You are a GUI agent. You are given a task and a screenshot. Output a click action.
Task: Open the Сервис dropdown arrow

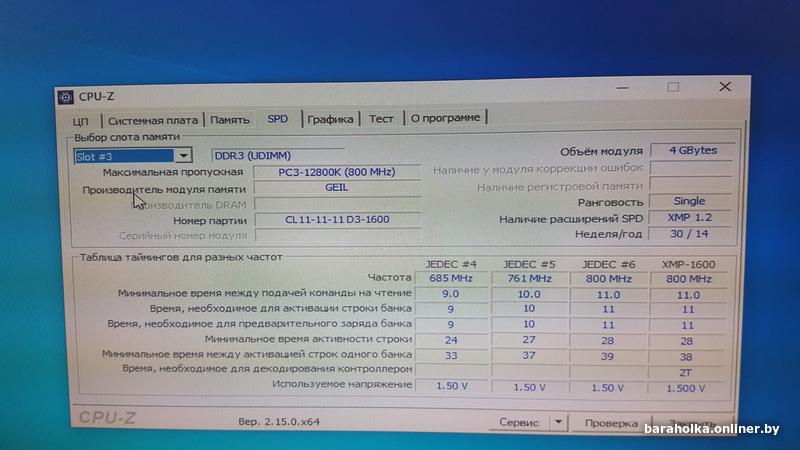558,422
